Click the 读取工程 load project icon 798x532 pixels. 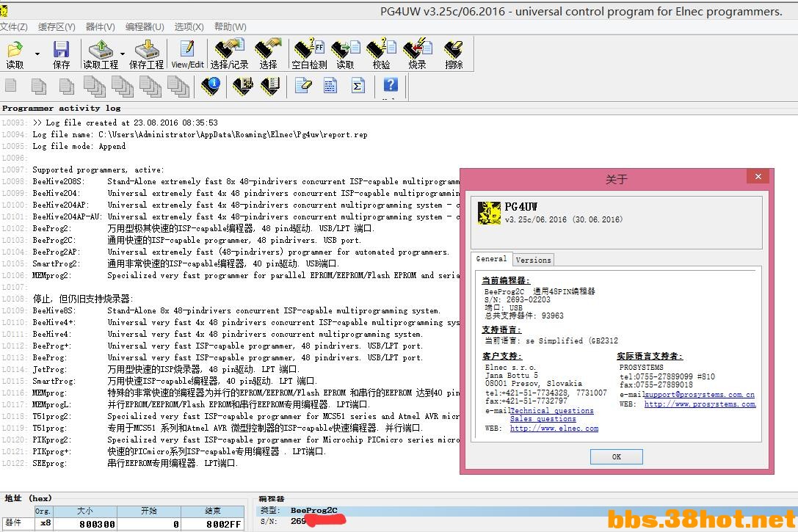click(x=101, y=54)
